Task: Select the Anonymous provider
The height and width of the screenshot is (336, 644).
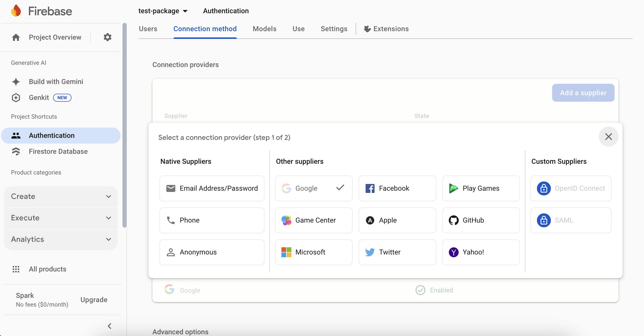Action: tap(212, 252)
